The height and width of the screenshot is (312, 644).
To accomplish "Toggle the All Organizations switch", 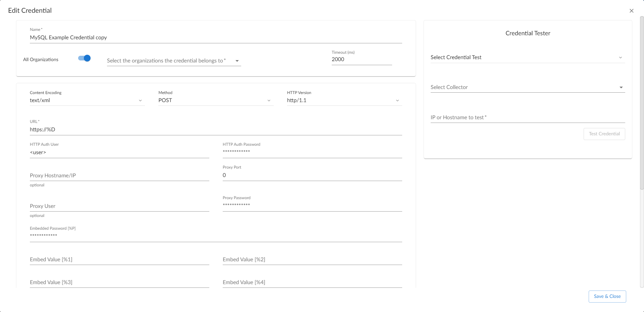I will point(85,58).
